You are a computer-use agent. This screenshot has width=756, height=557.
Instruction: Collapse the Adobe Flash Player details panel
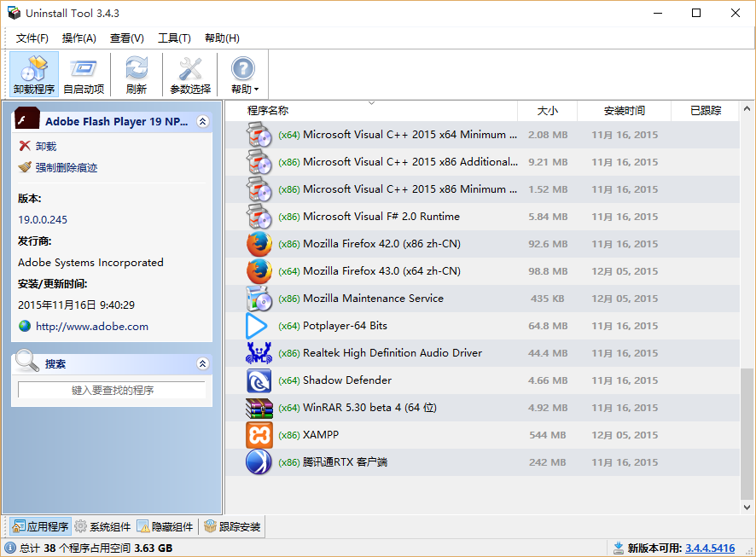click(x=202, y=122)
